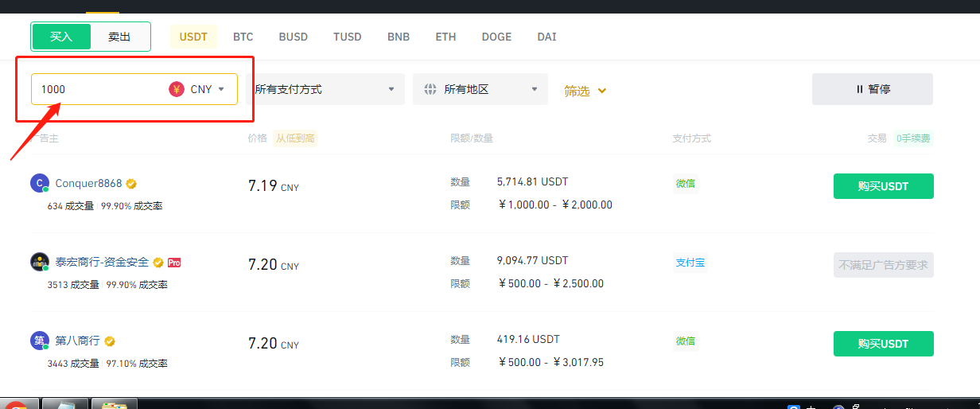Toggle price sort 从低到高

point(295,138)
